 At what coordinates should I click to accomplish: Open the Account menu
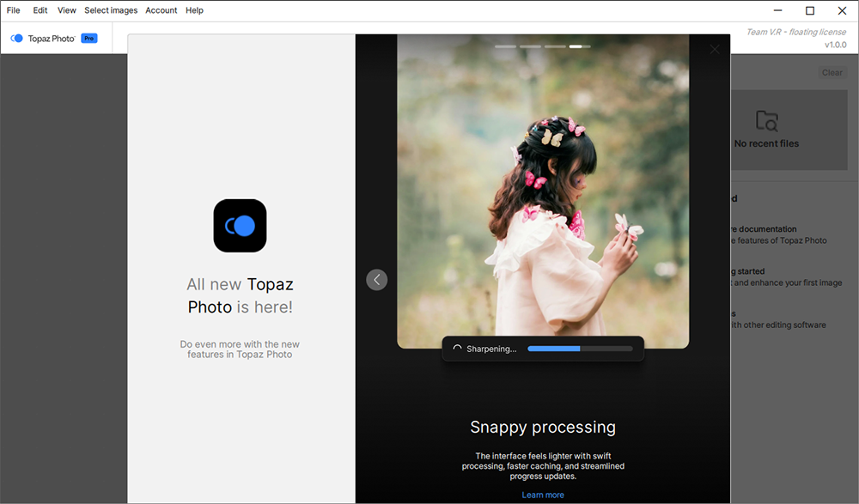(x=161, y=10)
